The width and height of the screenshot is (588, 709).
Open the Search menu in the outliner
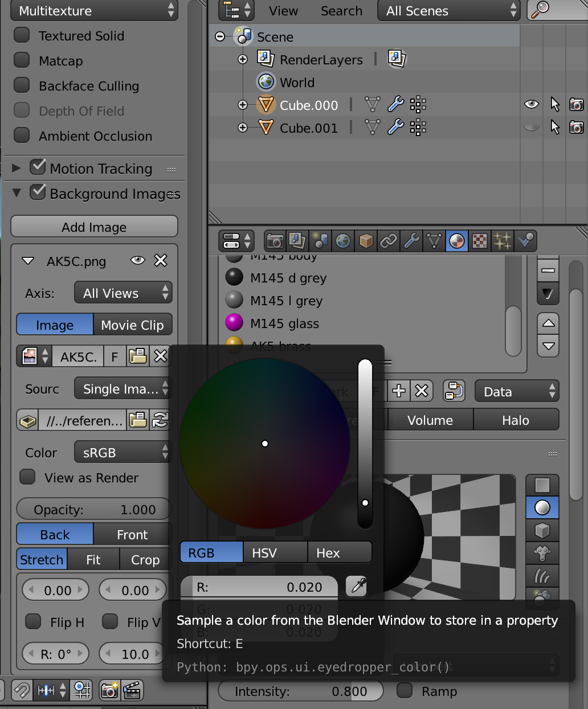tap(341, 11)
